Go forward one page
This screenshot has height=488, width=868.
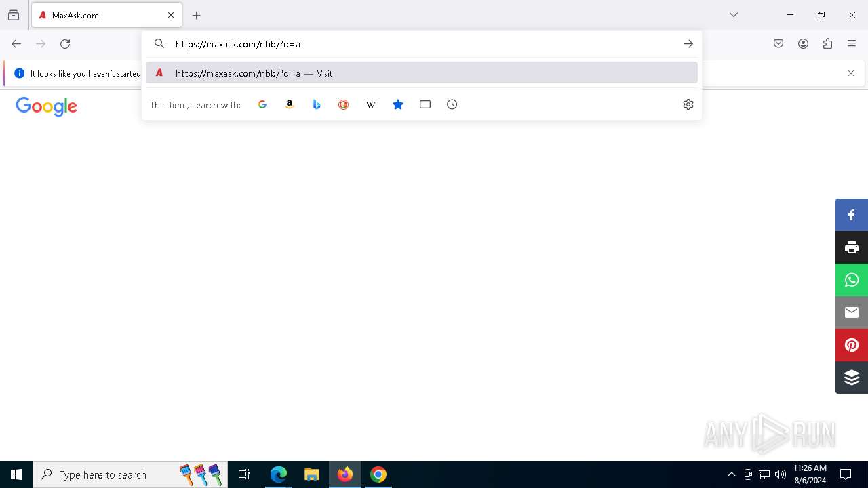click(x=41, y=44)
